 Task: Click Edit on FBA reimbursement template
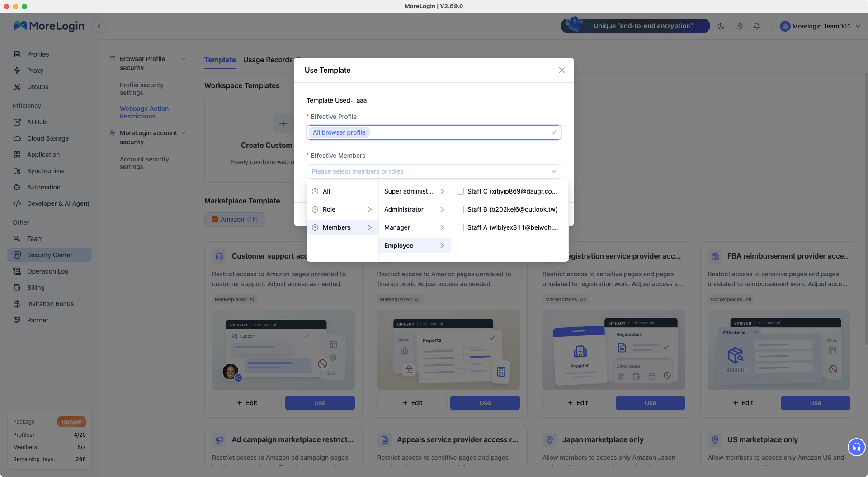point(742,403)
